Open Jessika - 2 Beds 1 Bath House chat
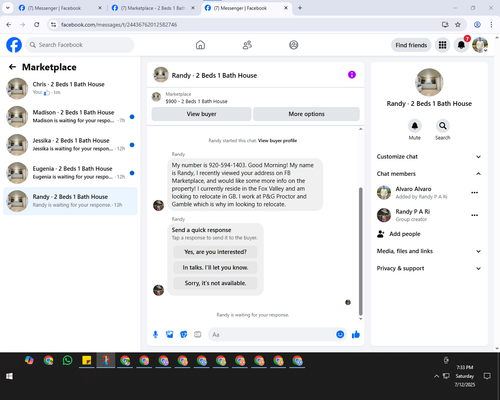The height and width of the screenshot is (400, 500). (70, 145)
